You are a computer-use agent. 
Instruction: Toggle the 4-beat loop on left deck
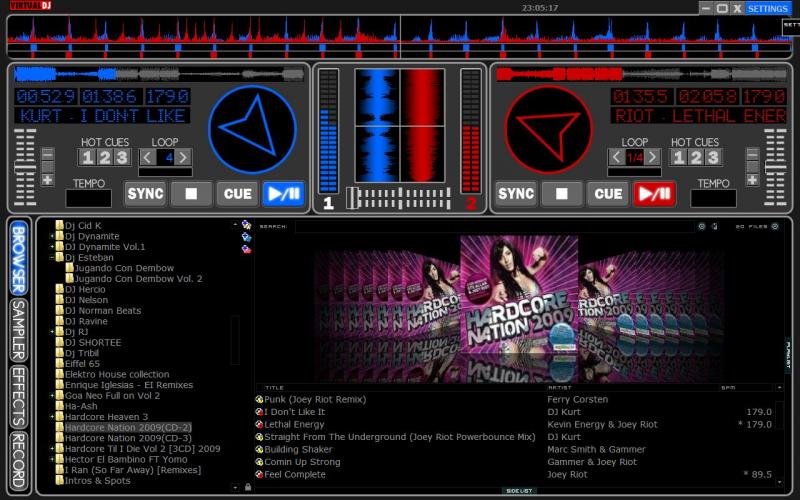point(166,157)
